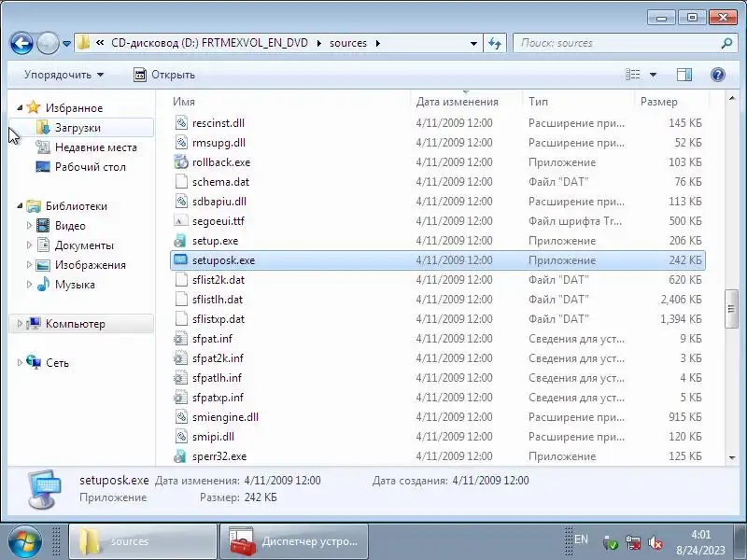Image resolution: width=747 pixels, height=560 pixels.
Task: Click the CD-дисковод (D:) breadcrumb
Action: (x=209, y=43)
